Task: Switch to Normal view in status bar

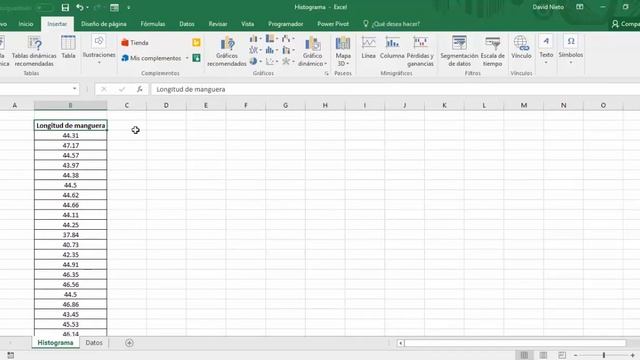Action: click(524, 355)
